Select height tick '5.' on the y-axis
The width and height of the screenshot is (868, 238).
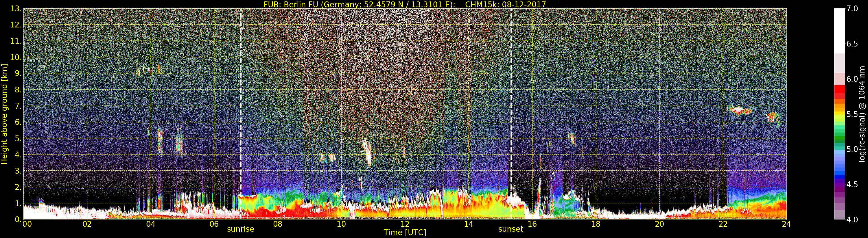(18, 138)
